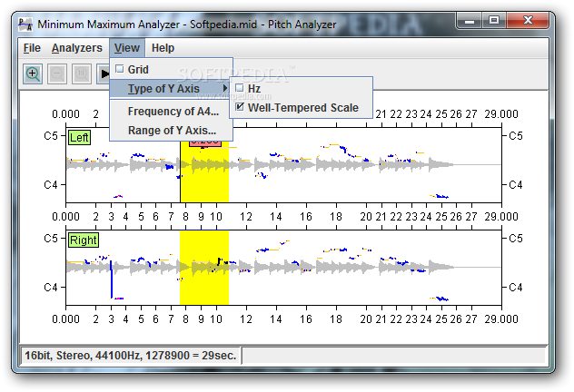Open the File menu
The height and width of the screenshot is (392, 574).
point(32,48)
